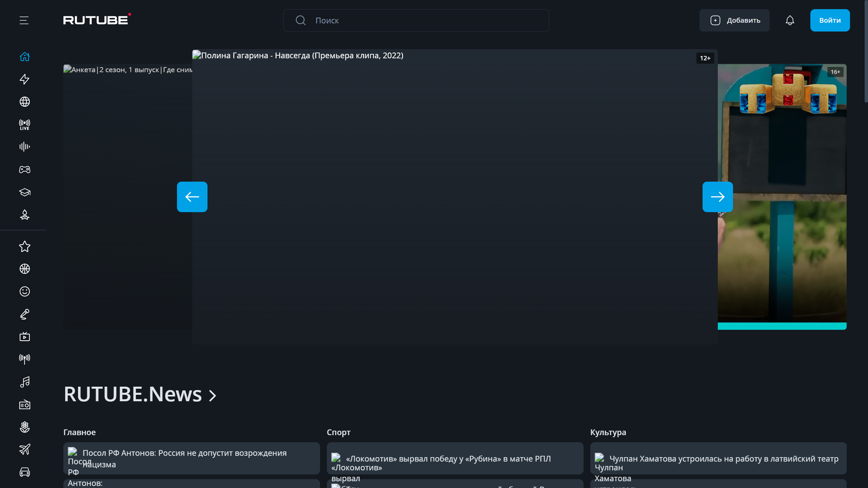Click the Войти login button
The image size is (868, 488).
pos(830,20)
